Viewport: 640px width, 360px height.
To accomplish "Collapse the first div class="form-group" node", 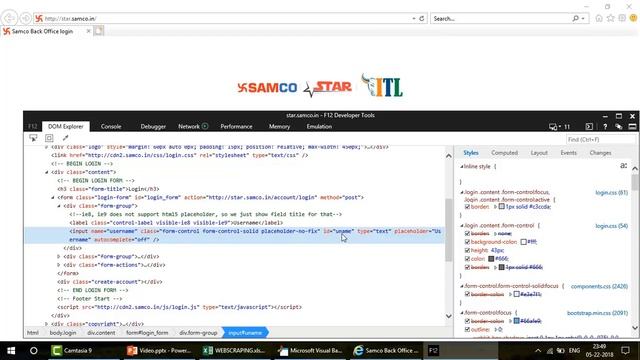I will 59,206.
